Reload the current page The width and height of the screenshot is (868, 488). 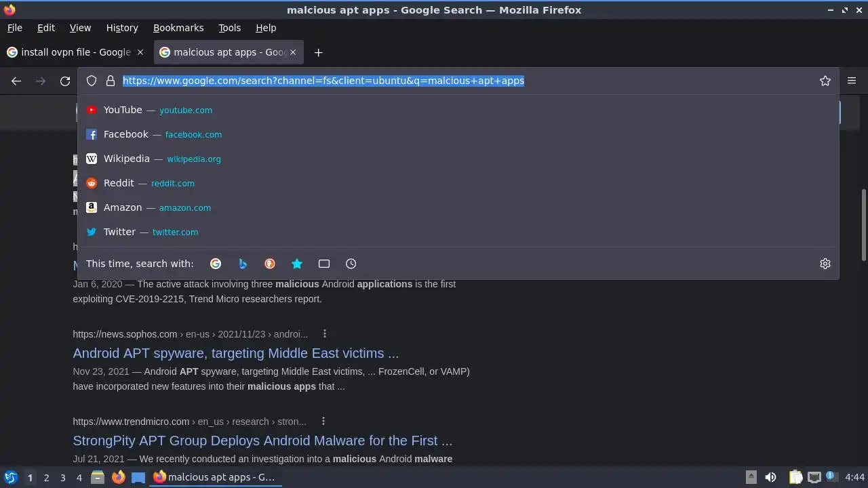pos(65,81)
